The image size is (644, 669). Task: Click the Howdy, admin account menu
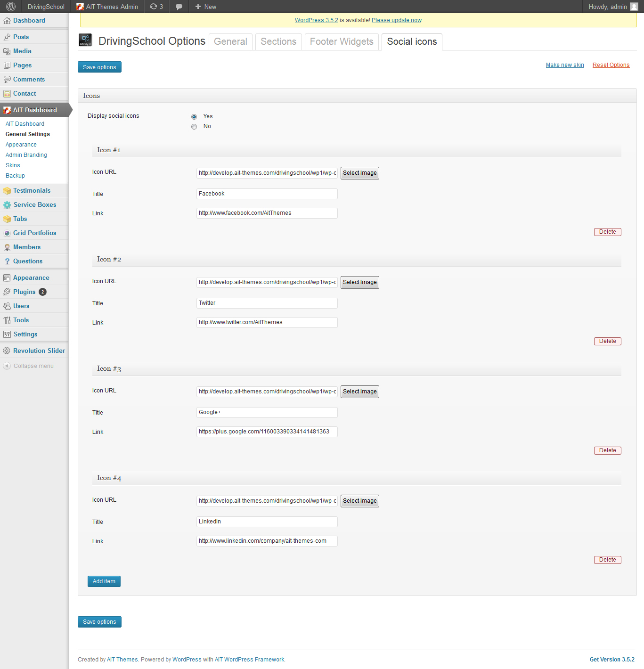(613, 7)
